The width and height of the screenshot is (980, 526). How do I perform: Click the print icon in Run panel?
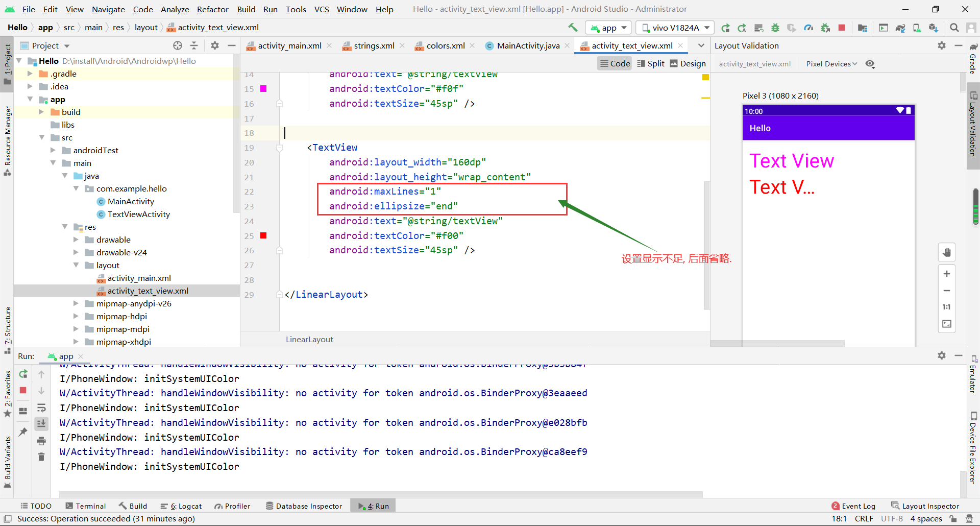41,441
